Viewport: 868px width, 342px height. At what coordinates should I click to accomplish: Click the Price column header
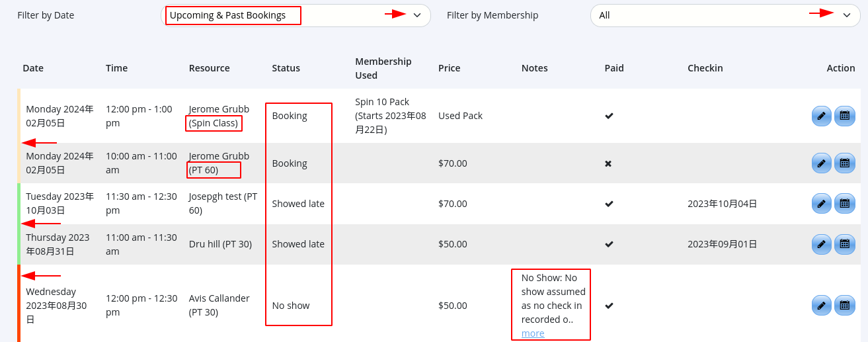[x=449, y=68]
